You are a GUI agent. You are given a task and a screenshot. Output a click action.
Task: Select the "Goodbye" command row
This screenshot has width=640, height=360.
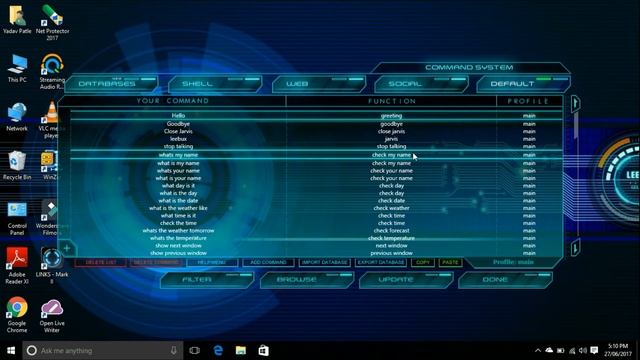316,124
